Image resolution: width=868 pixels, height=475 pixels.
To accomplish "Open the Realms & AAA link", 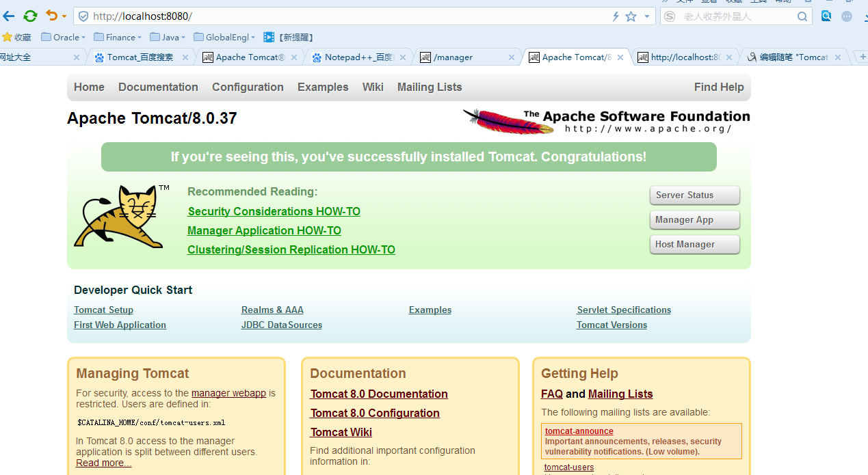I will tap(272, 310).
